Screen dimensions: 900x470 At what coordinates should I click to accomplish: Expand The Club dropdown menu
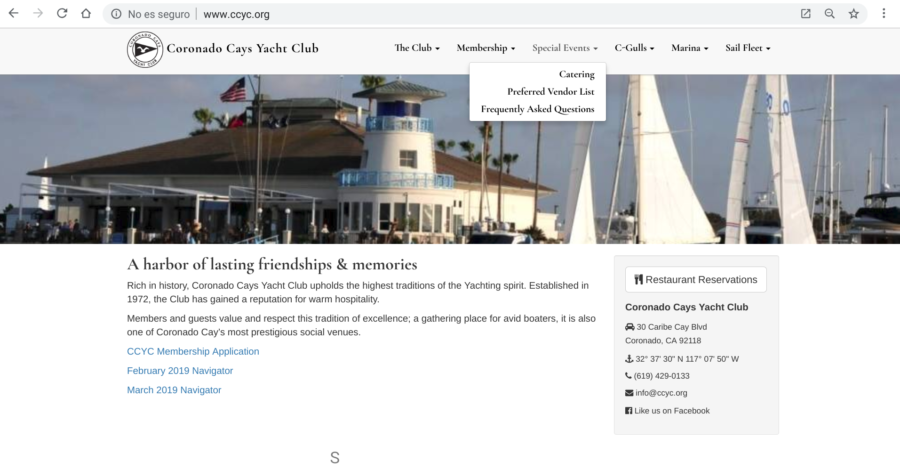(x=417, y=48)
